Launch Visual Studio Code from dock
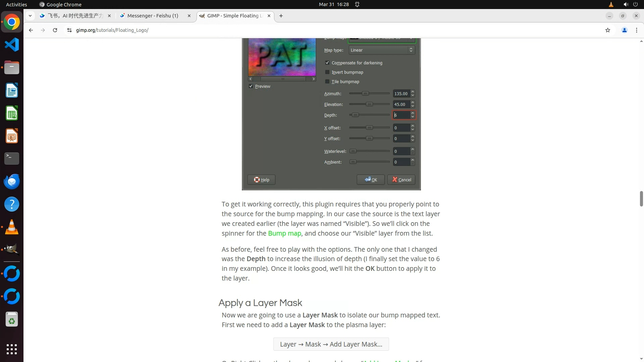 point(12,45)
